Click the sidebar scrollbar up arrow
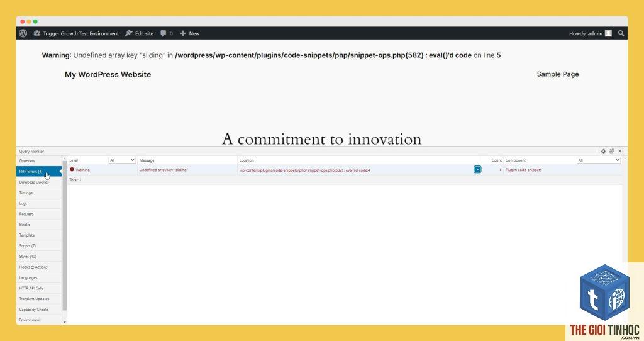644x341 pixels. coord(65,159)
